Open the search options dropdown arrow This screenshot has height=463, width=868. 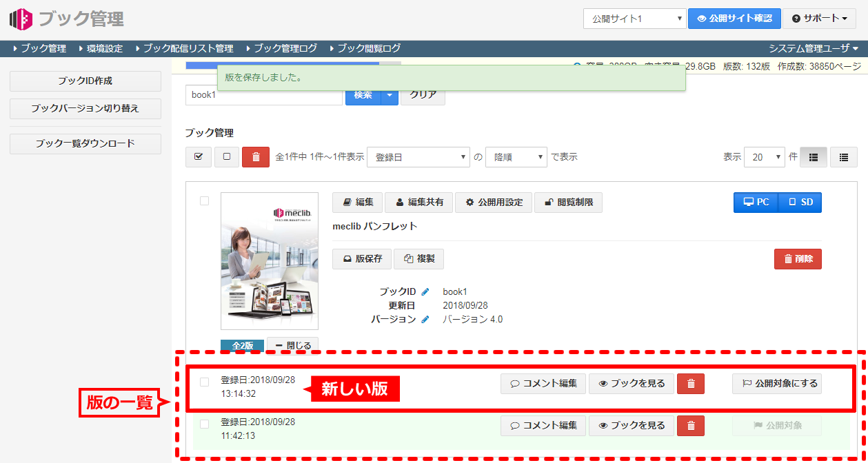click(x=390, y=95)
